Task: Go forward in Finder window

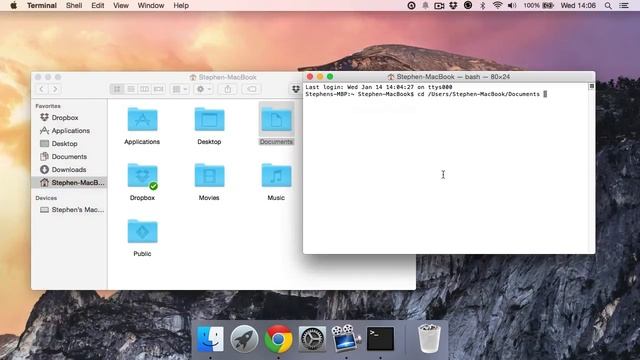Action: [55, 89]
